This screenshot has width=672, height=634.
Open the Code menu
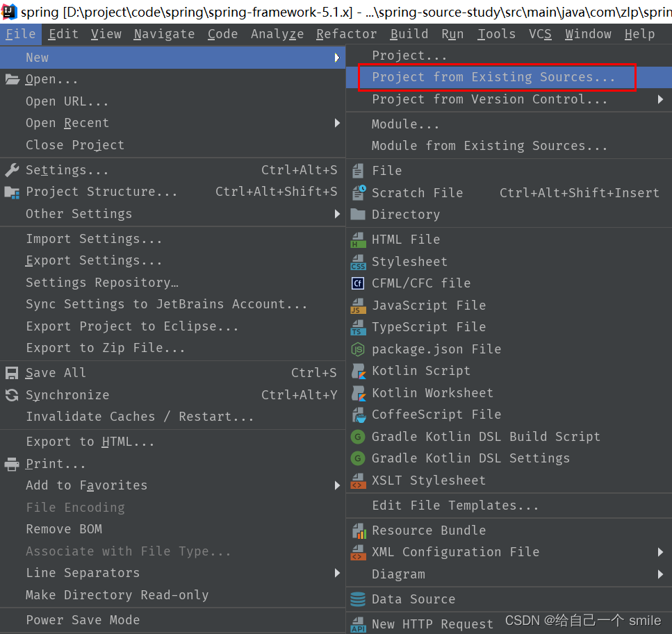point(222,34)
